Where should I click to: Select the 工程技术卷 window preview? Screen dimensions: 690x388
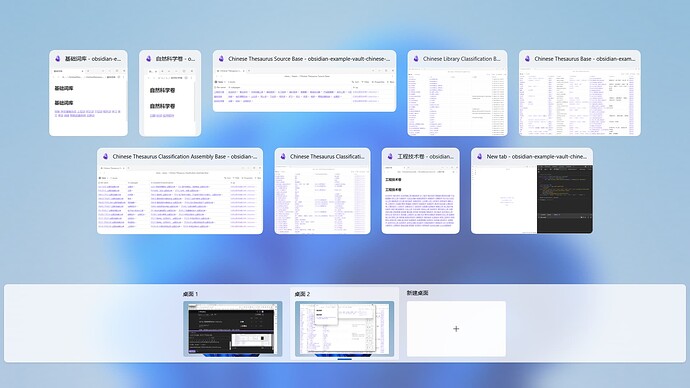coord(421,199)
